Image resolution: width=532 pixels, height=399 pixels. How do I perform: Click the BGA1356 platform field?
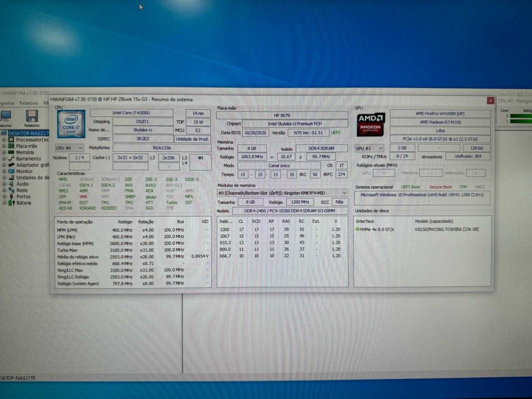(162, 148)
